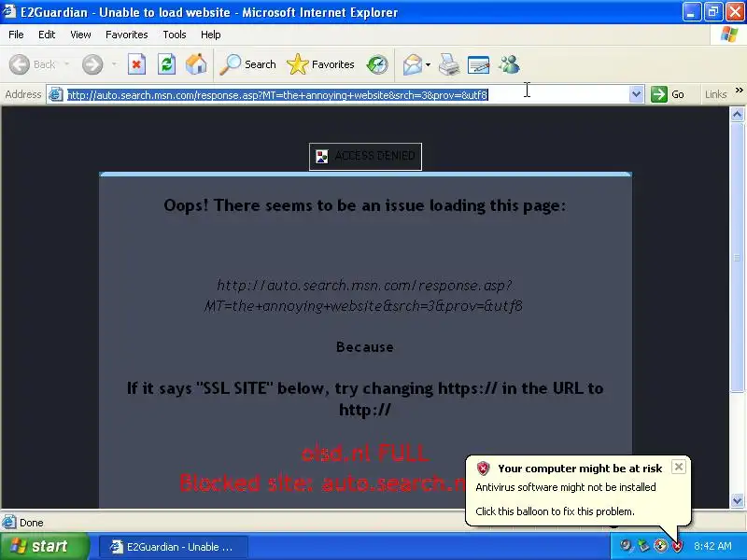Open browsing History with clock icon
The image size is (747, 560).
click(x=377, y=64)
